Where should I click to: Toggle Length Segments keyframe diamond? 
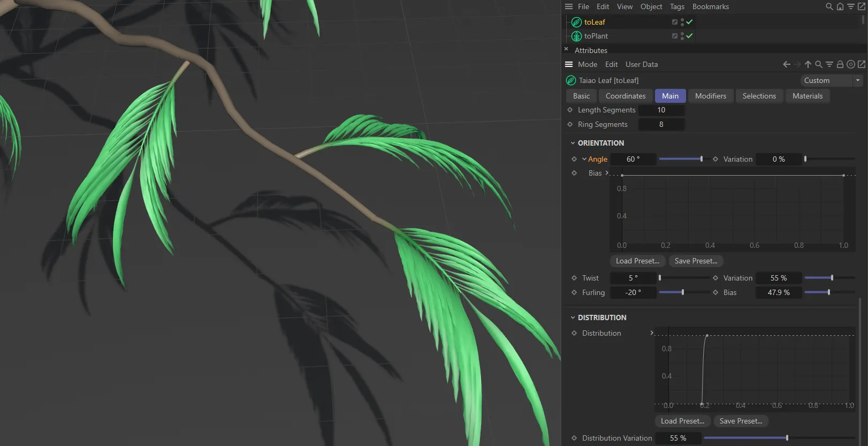click(x=570, y=110)
